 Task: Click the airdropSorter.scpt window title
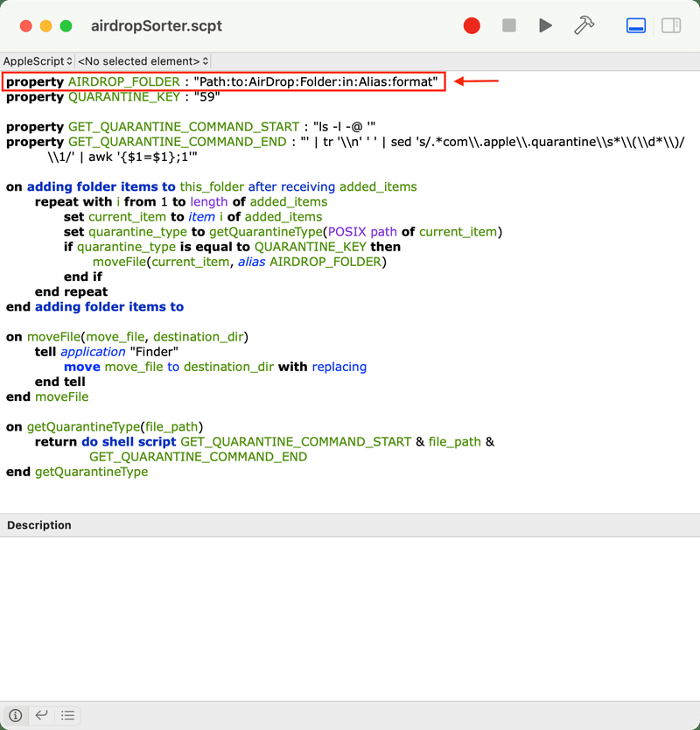(x=157, y=25)
